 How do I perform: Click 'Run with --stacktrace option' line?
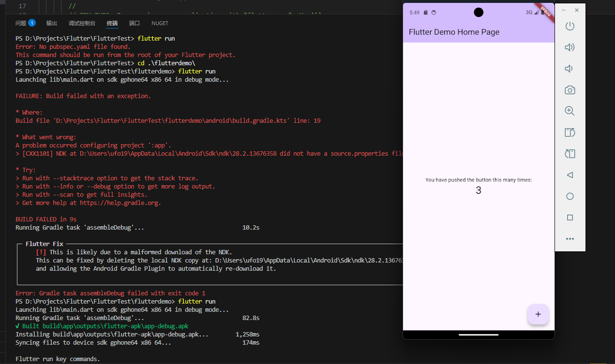pyautogui.click(x=107, y=178)
